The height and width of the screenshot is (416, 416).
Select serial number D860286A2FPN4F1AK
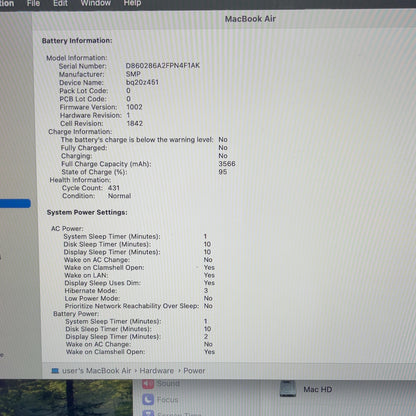(x=163, y=66)
